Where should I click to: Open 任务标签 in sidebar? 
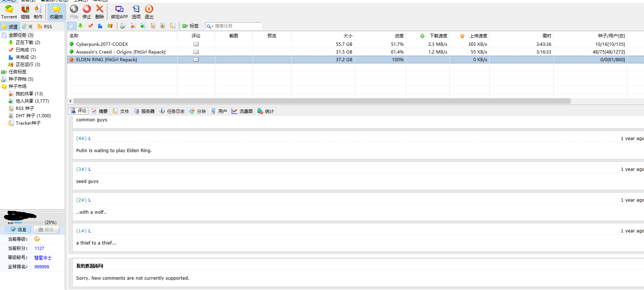click(18, 72)
